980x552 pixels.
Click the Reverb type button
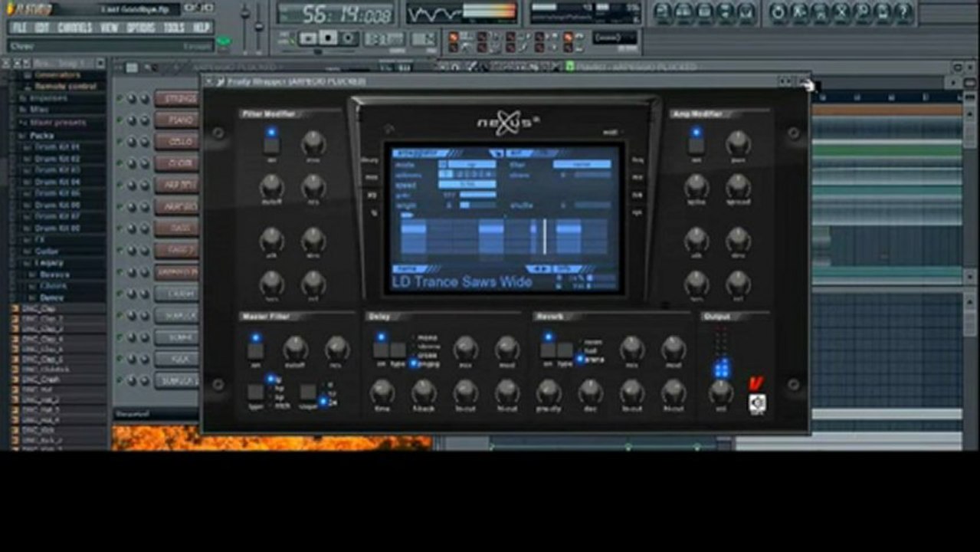click(x=565, y=350)
